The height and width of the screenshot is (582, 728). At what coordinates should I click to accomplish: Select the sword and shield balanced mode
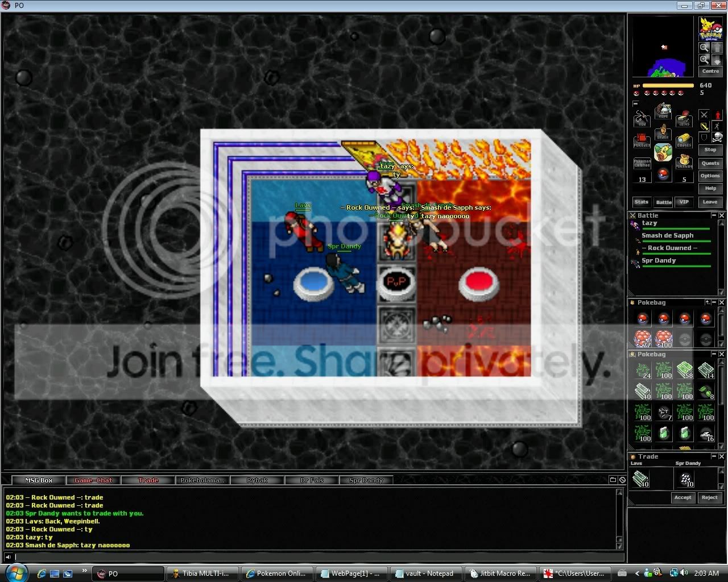[x=704, y=126]
